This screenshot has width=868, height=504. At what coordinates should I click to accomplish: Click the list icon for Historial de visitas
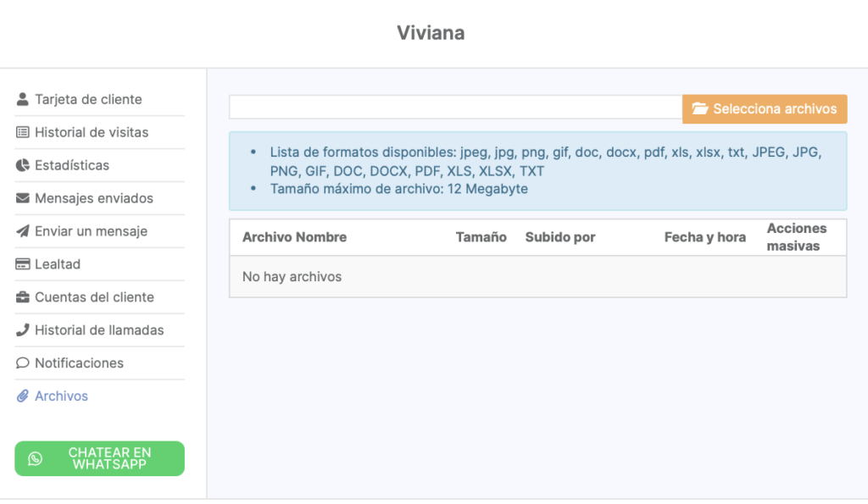point(23,132)
